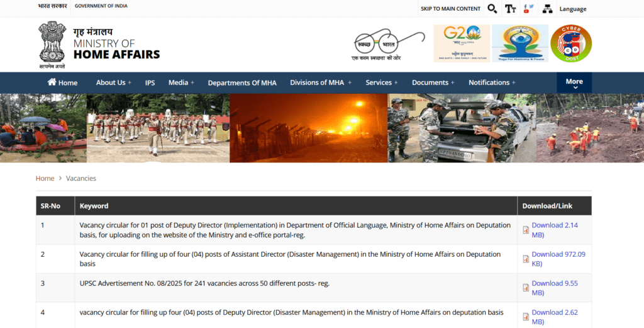Open Departments Of MHA
644x328 pixels.
pos(242,82)
